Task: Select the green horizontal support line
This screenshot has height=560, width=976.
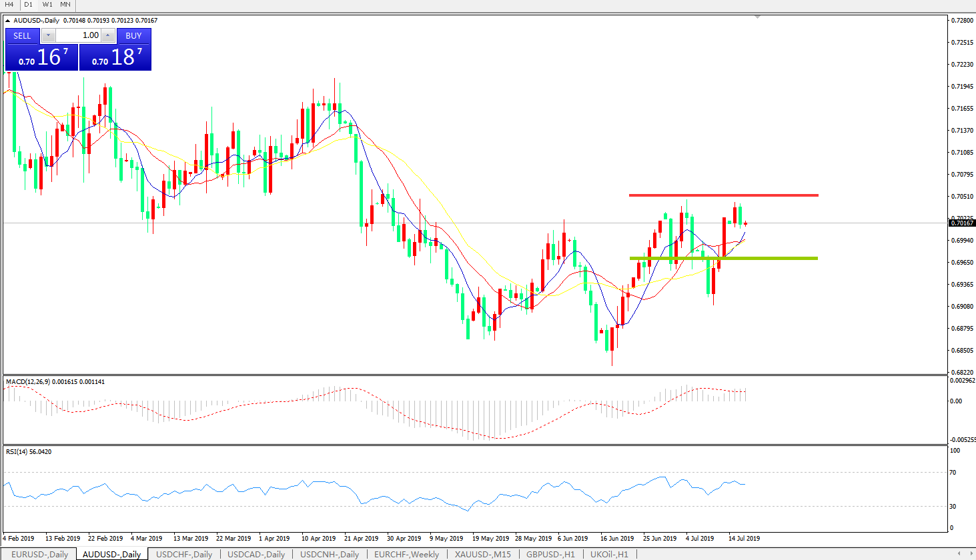Action: pyautogui.click(x=723, y=258)
